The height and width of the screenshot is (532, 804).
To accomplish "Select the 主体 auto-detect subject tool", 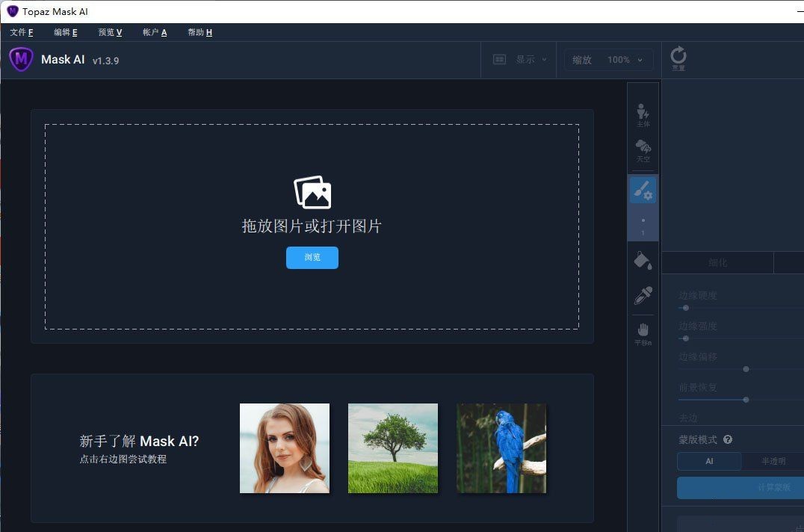I will [x=643, y=115].
